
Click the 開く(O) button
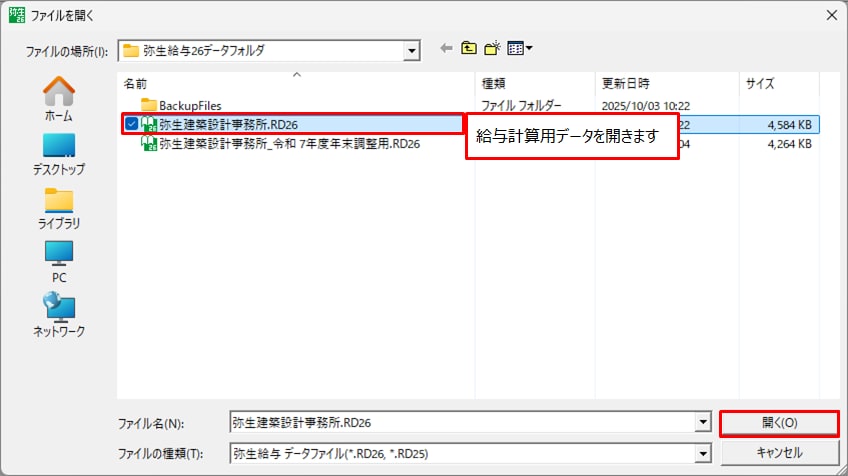pyautogui.click(x=779, y=423)
